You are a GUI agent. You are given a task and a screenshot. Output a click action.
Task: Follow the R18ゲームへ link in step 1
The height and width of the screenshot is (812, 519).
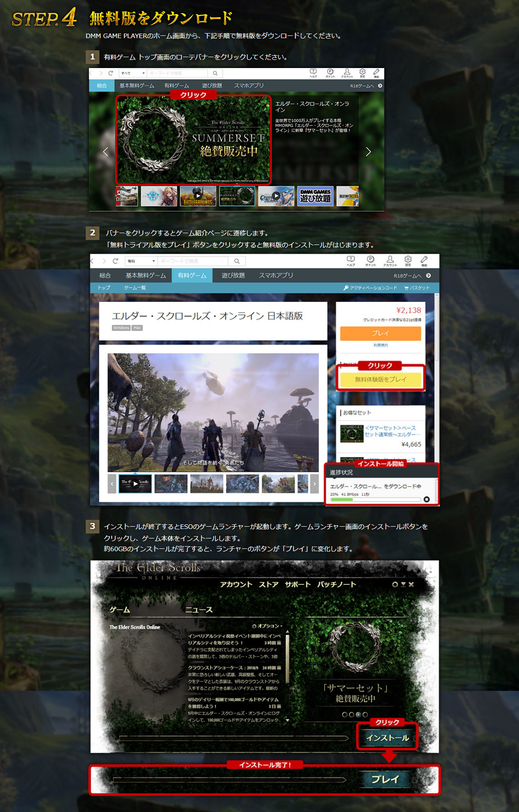tap(366, 86)
